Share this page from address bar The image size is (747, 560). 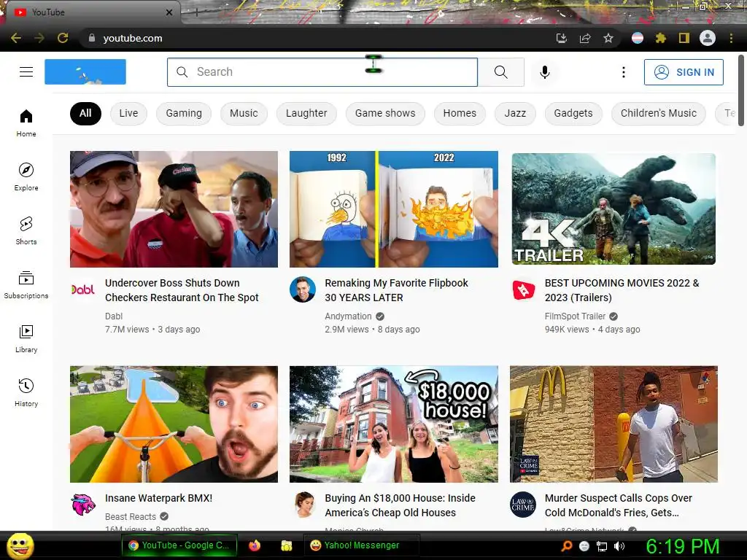click(585, 38)
